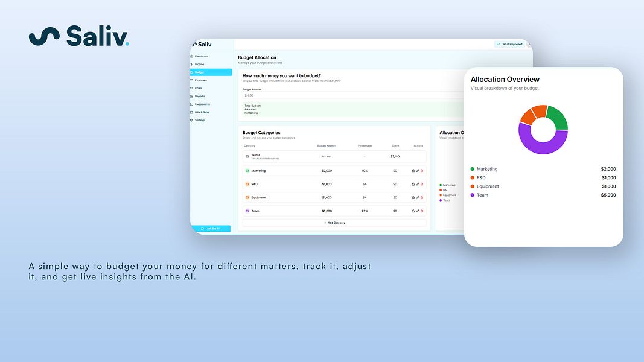Screen dimensions: 644x362
Task: Click purple Team legend dot in overview card
Action: [473, 195]
